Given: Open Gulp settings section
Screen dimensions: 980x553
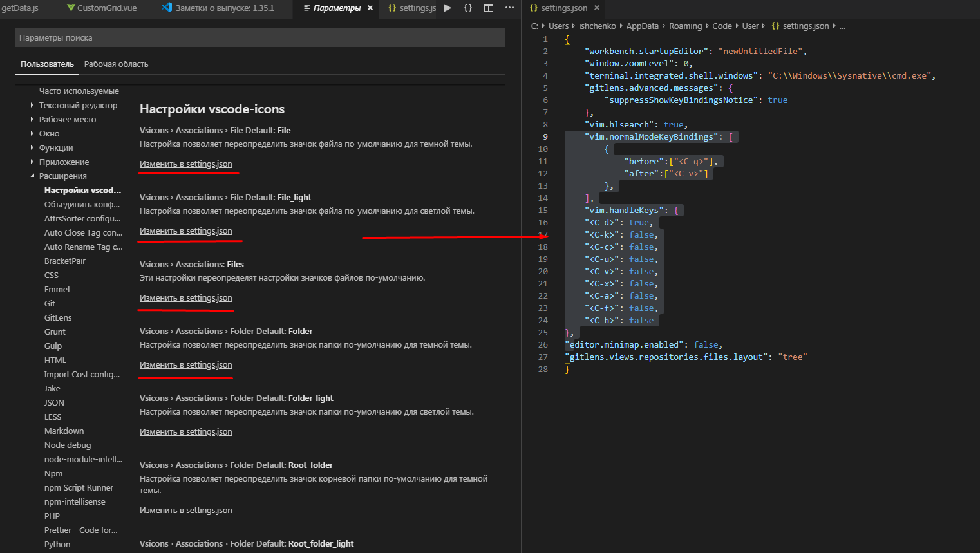Looking at the screenshot, I should [53, 346].
